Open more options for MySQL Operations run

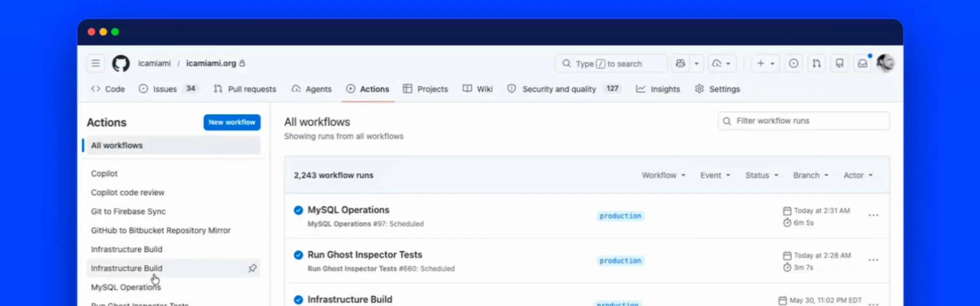[873, 215]
